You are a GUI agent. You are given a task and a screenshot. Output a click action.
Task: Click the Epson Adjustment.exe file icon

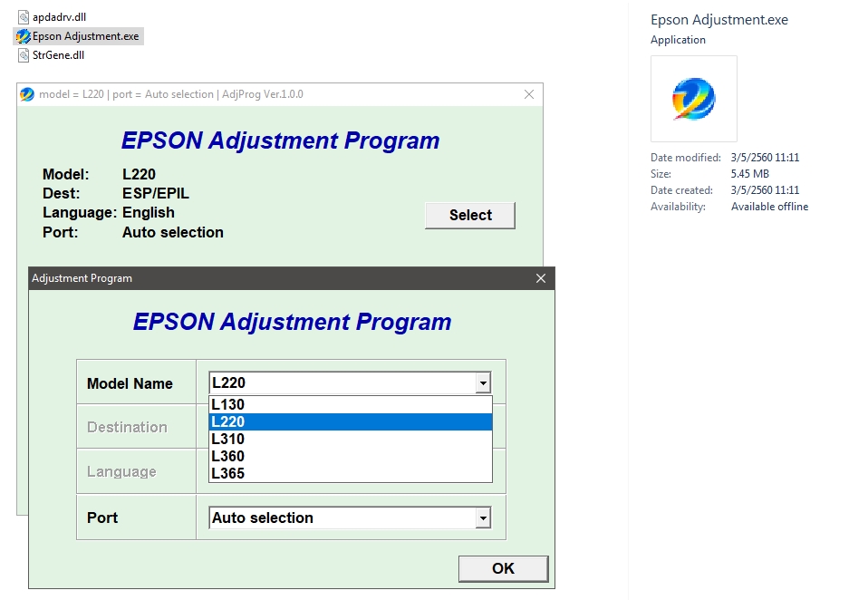coord(24,36)
